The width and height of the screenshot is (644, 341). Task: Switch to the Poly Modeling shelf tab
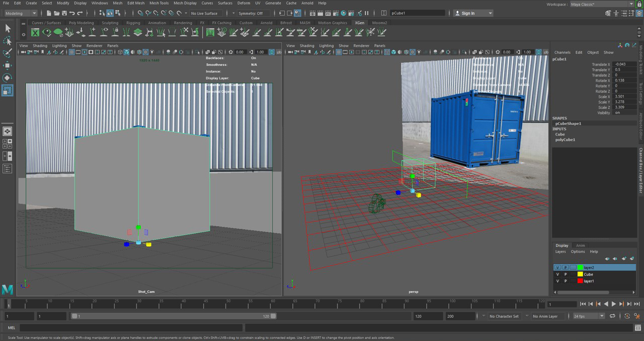(81, 23)
